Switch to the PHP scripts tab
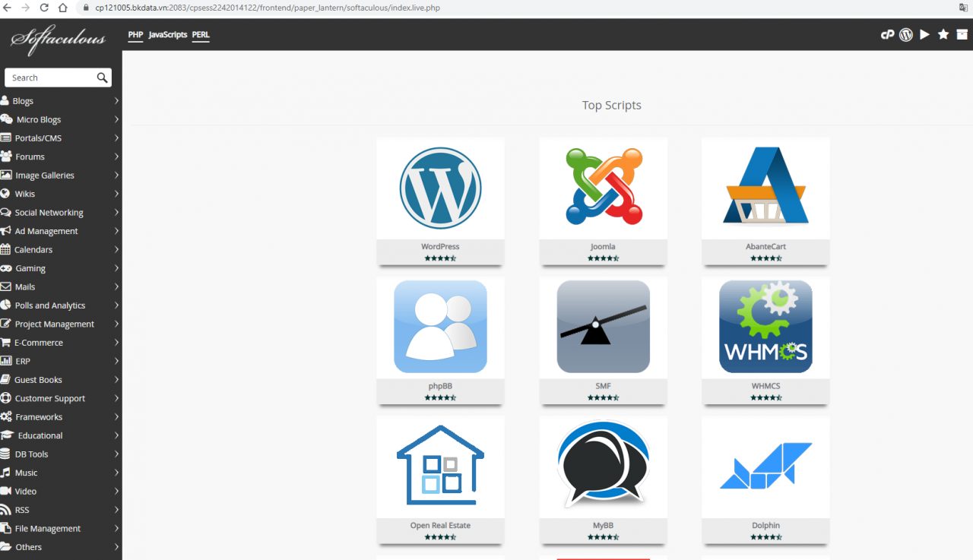Viewport: 973px width, 560px height. point(135,35)
